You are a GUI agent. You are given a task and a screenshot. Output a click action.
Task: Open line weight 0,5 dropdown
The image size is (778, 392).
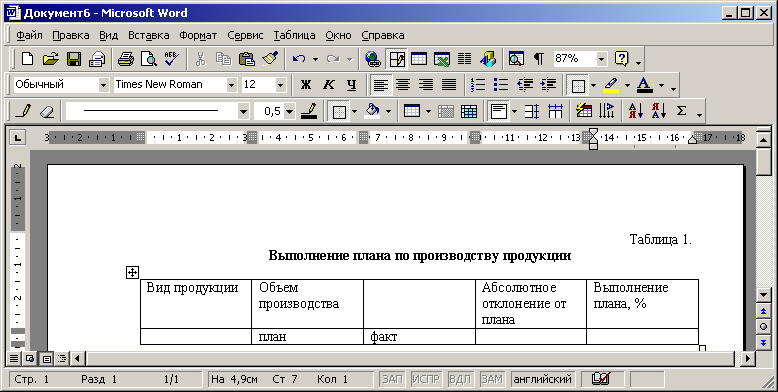(289, 111)
